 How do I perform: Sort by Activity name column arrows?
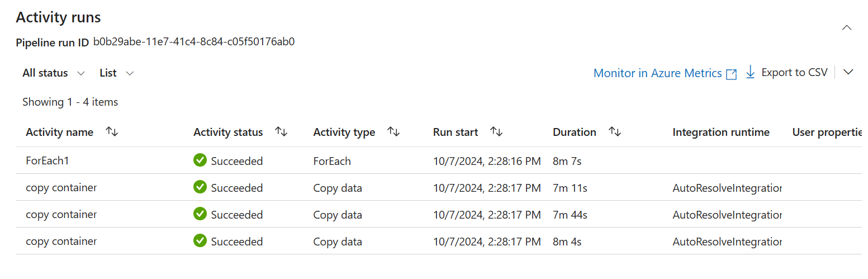(x=112, y=132)
